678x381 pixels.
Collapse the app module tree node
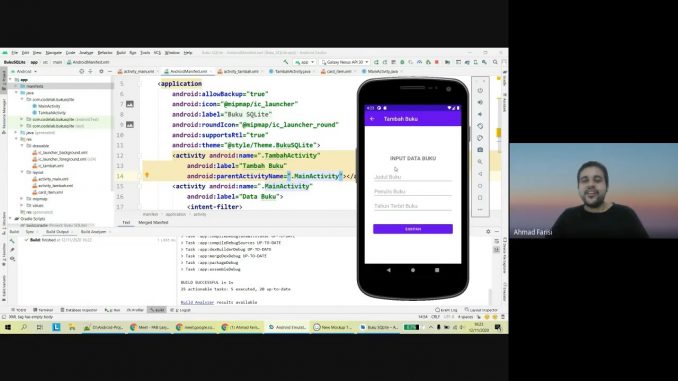click(11, 80)
